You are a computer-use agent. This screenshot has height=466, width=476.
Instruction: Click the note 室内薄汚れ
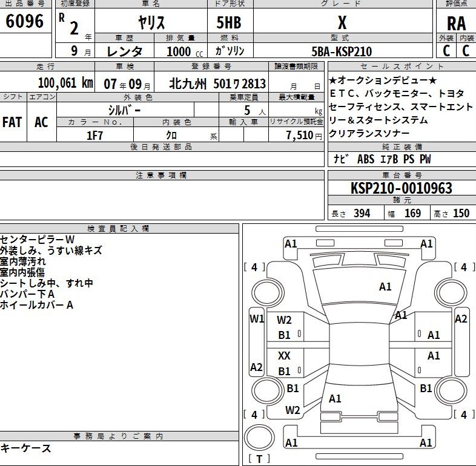coord(23,261)
